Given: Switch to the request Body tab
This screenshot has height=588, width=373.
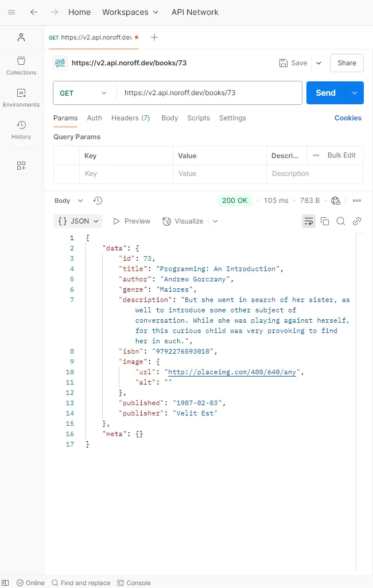Looking at the screenshot, I should pos(170,118).
